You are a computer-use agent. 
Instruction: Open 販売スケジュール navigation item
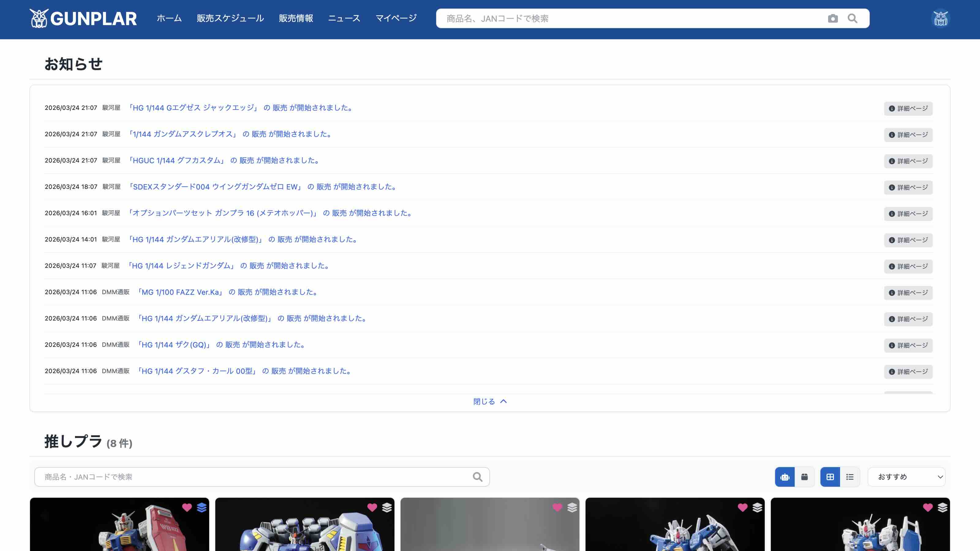click(230, 18)
